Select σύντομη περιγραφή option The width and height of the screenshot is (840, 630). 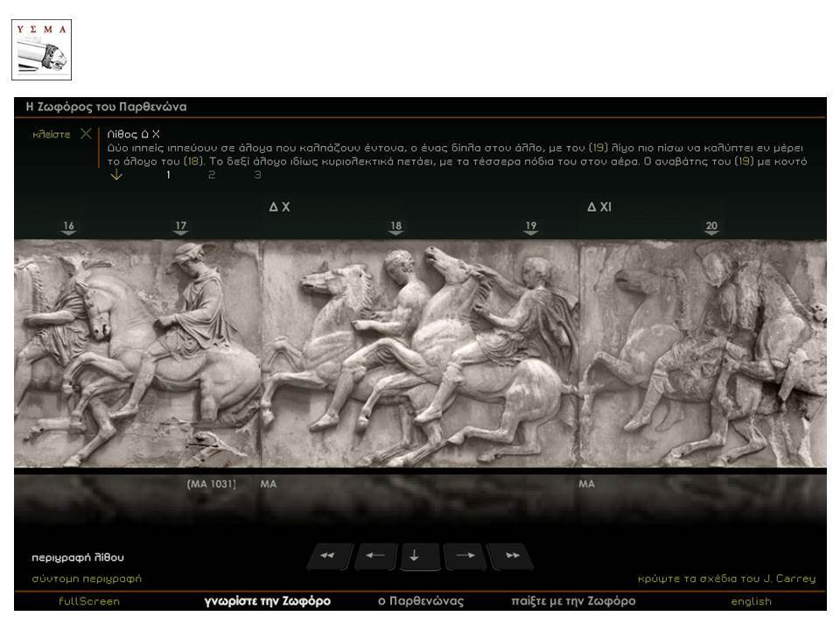87,578
